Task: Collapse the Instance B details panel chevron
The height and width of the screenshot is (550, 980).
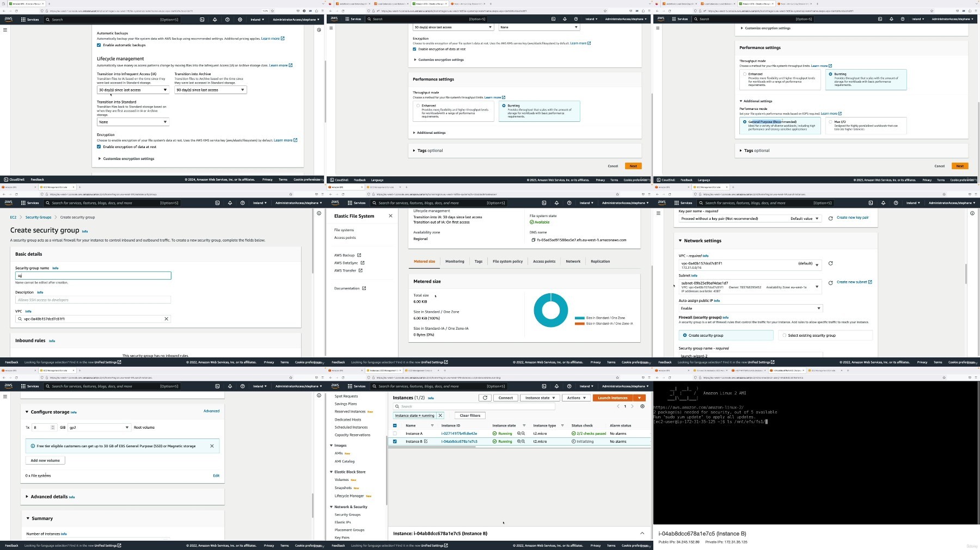Action: tap(642, 533)
